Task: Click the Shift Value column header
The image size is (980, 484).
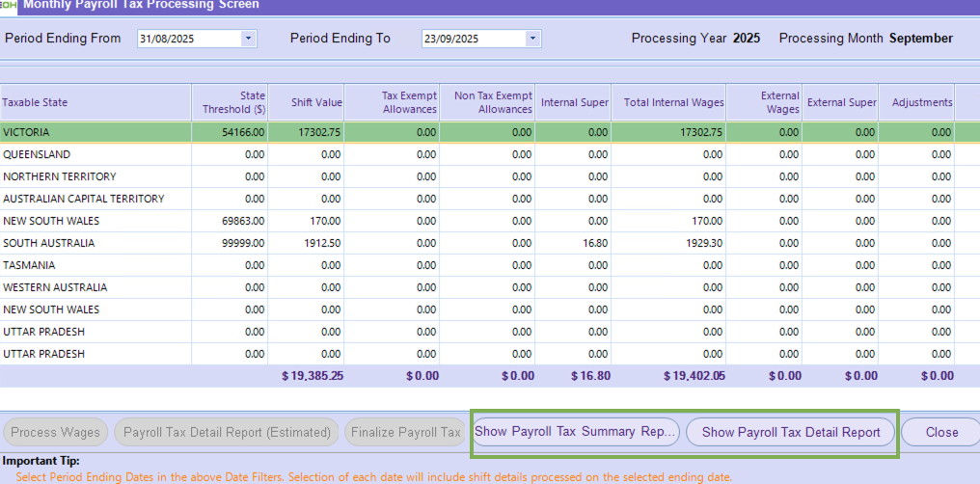Action: pyautogui.click(x=316, y=102)
